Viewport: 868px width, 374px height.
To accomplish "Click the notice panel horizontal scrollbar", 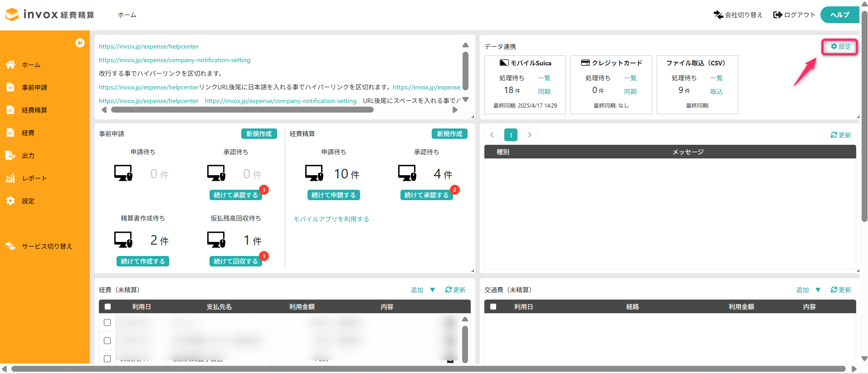I will tap(242, 110).
